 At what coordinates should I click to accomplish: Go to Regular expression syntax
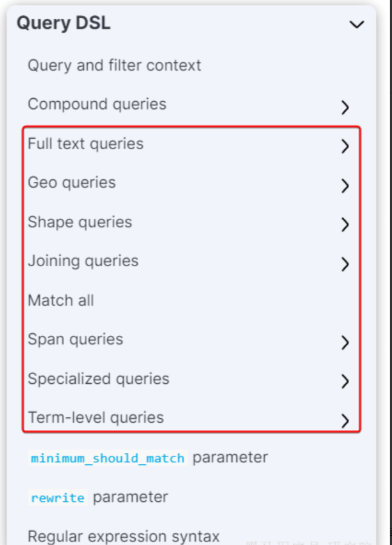point(123,537)
